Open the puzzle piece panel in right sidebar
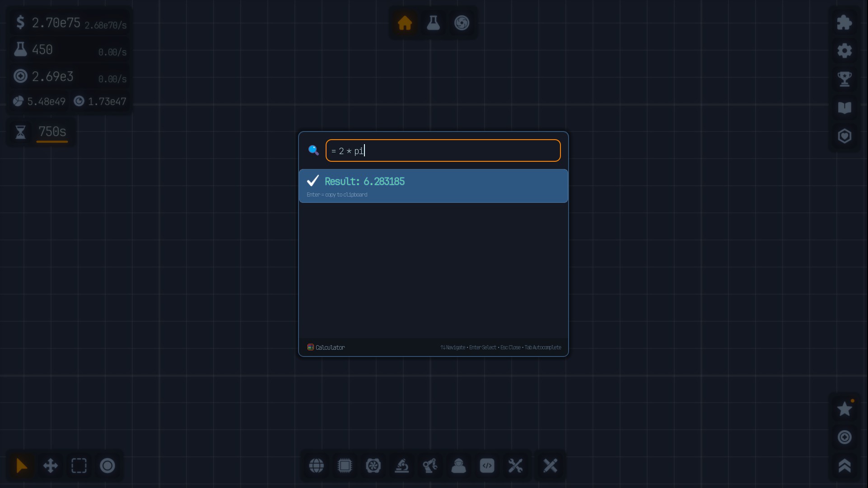The width and height of the screenshot is (868, 488). [x=845, y=22]
